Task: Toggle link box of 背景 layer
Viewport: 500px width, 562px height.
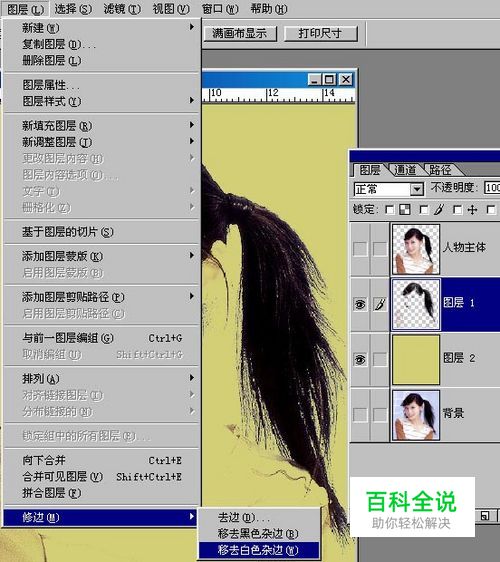Action: click(x=380, y=415)
